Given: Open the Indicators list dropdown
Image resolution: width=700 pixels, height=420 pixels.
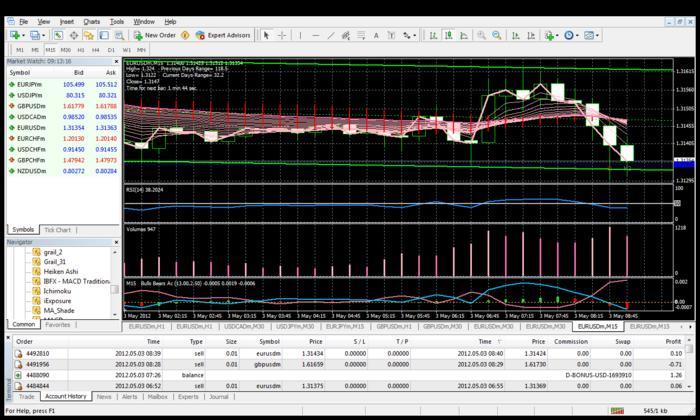Looking at the screenshot, I should pos(551,35).
